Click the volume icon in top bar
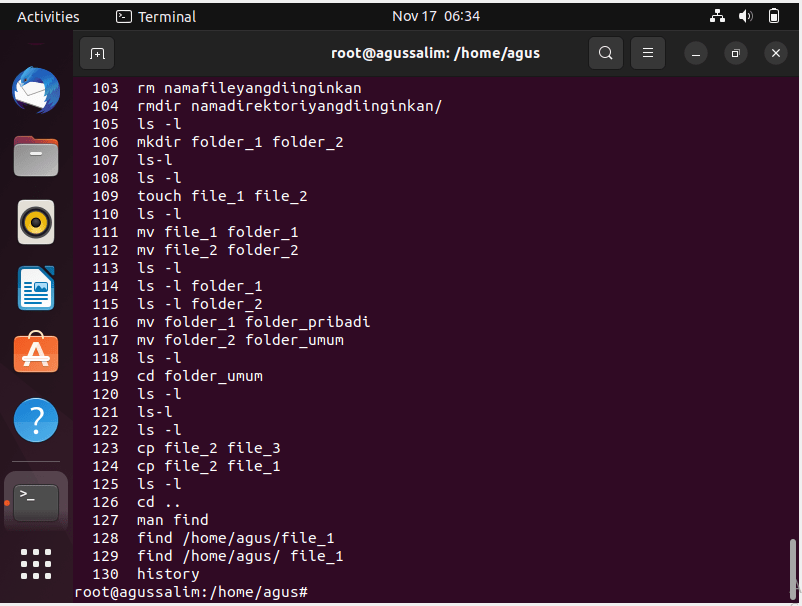This screenshot has height=606, width=802. click(745, 16)
